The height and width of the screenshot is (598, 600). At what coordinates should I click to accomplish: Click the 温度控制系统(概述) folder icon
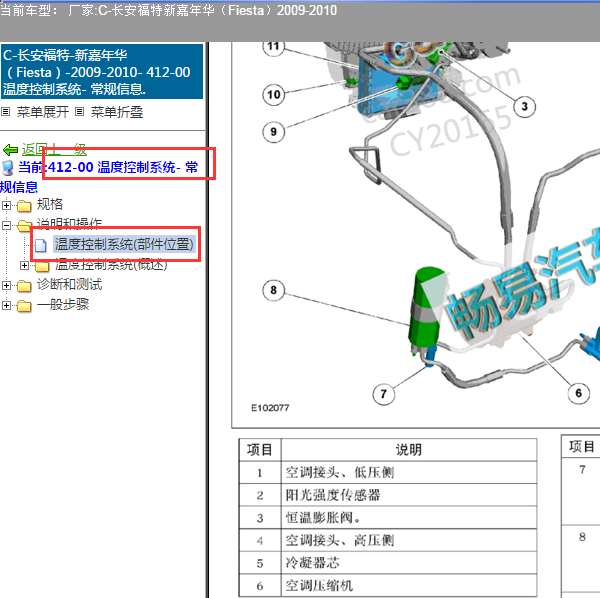(x=42, y=266)
